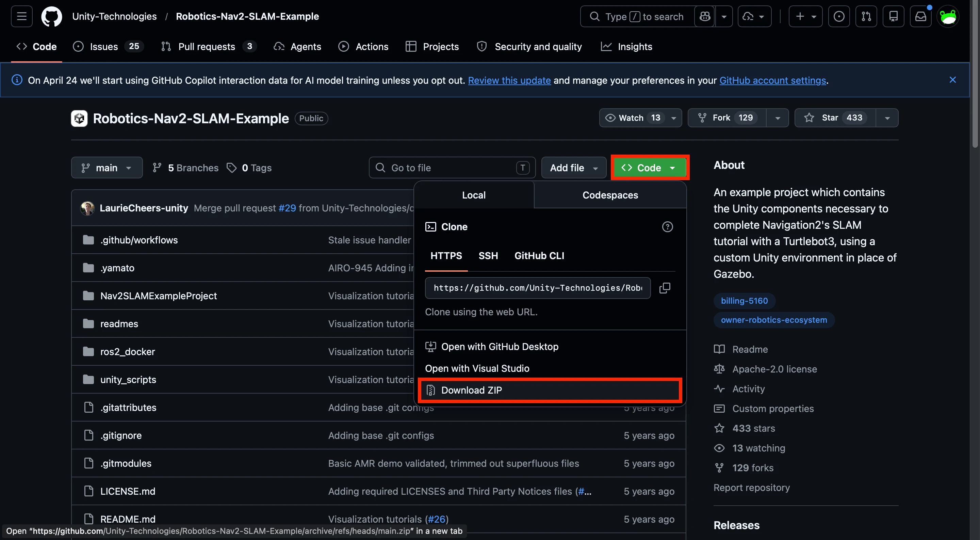Image resolution: width=980 pixels, height=540 pixels.
Task: Expand the Watch notification options arrow
Action: 674,118
